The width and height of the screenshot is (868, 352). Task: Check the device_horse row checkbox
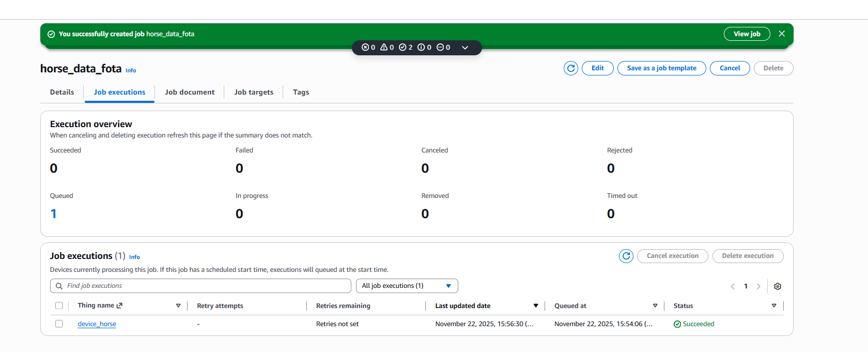coord(59,324)
